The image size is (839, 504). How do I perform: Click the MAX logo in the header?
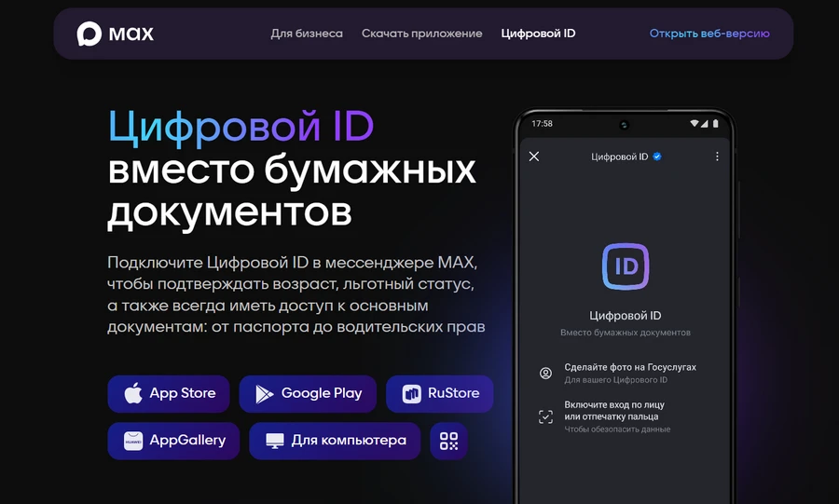(116, 34)
